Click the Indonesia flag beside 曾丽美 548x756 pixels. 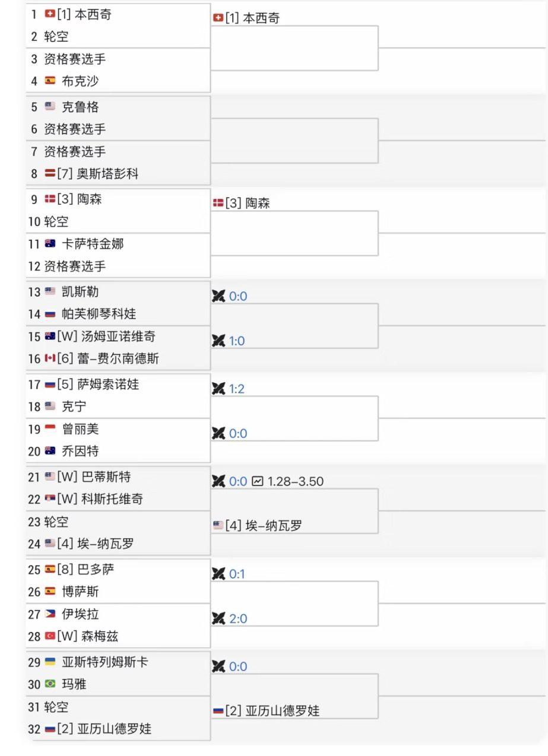(x=50, y=428)
